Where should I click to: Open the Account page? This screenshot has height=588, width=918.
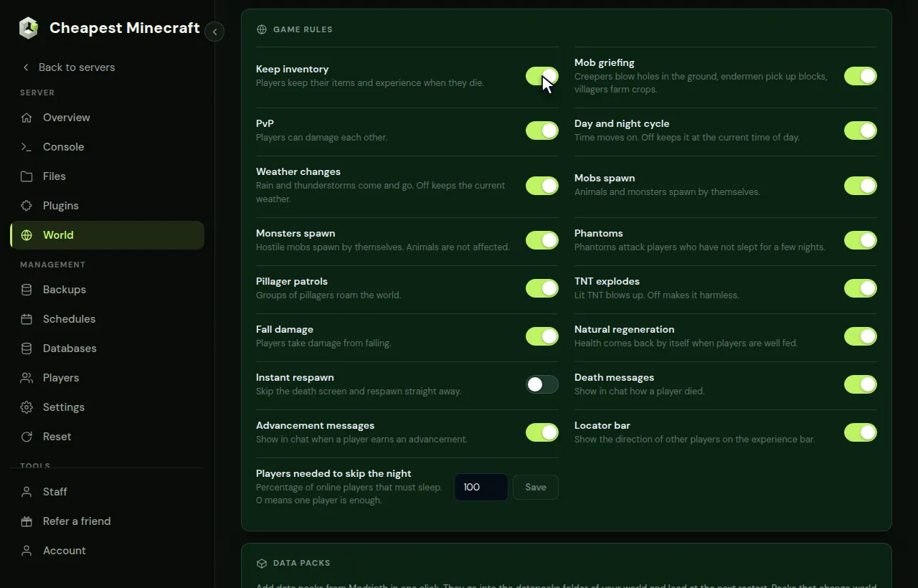coord(107,551)
